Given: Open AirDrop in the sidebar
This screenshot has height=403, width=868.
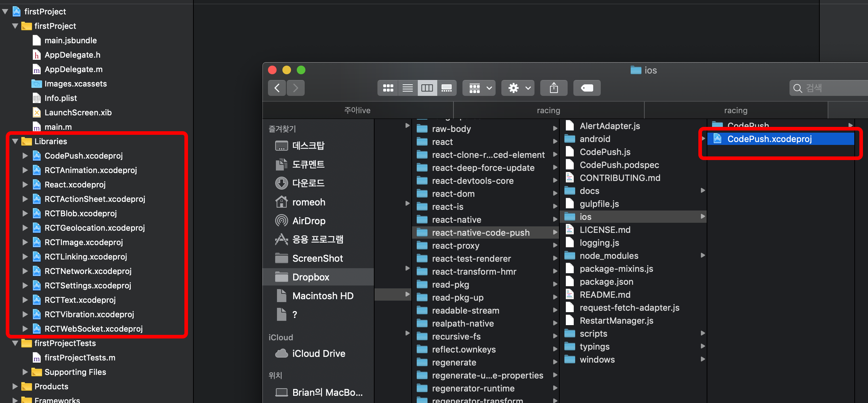Looking at the screenshot, I should pos(309,221).
